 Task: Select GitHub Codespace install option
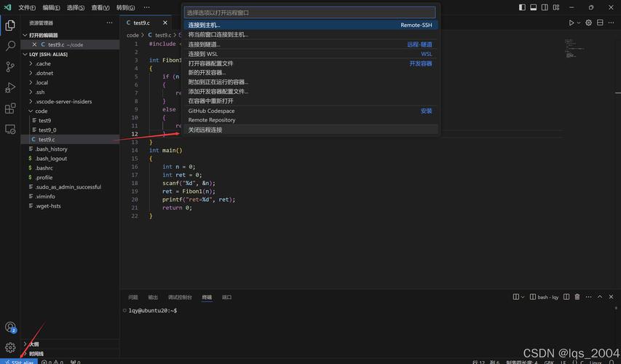pos(310,111)
